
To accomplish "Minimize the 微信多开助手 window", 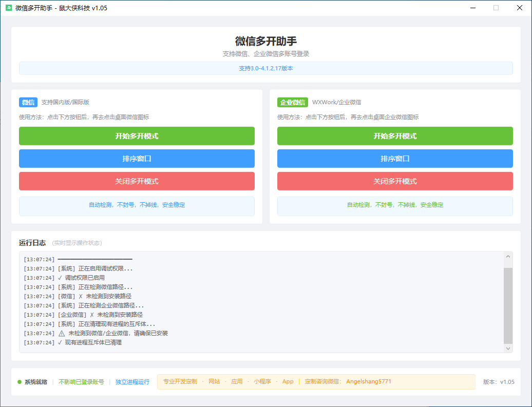I will point(472,8).
